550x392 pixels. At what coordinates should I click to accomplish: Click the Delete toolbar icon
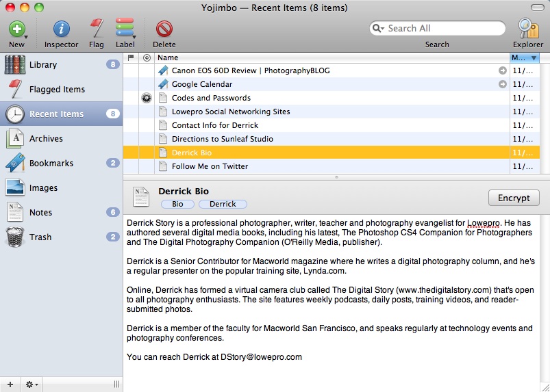[164, 29]
